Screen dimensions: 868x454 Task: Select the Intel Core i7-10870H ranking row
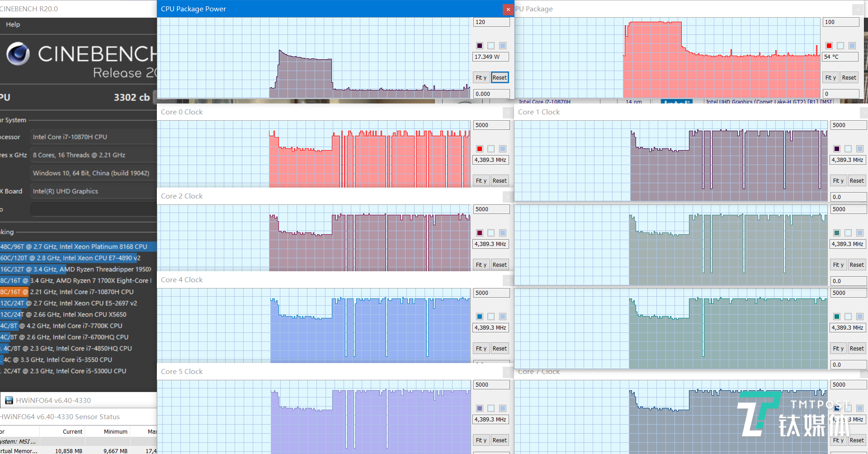(x=78, y=292)
